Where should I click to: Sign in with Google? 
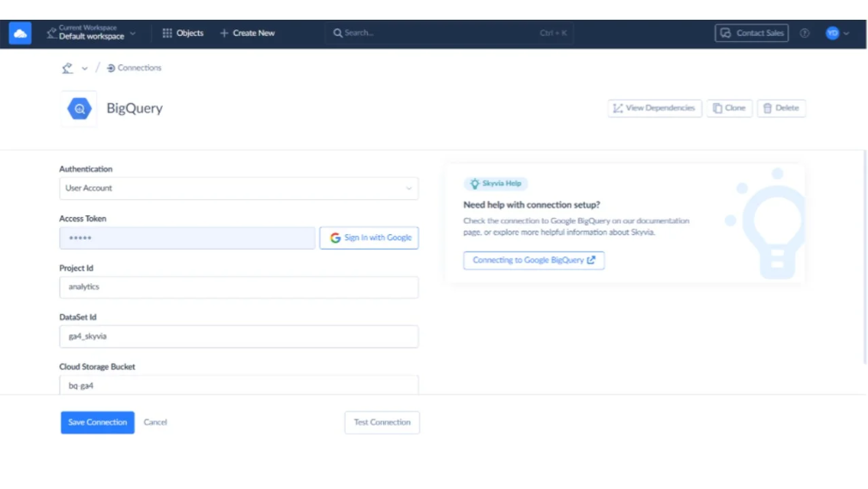point(369,238)
